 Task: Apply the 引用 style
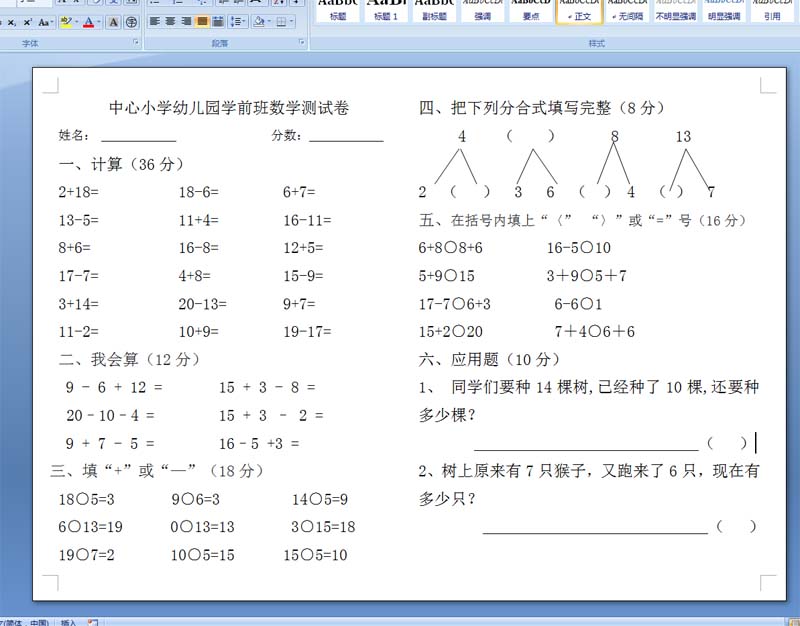pos(772,10)
